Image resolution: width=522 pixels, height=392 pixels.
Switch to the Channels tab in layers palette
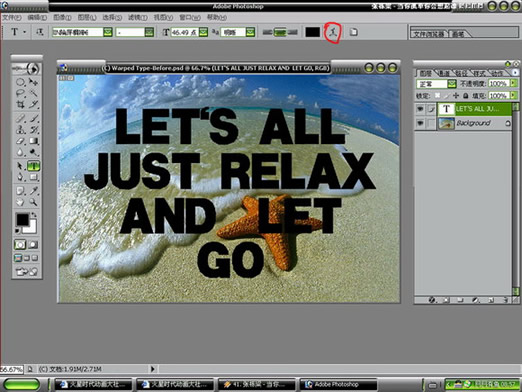[444, 73]
